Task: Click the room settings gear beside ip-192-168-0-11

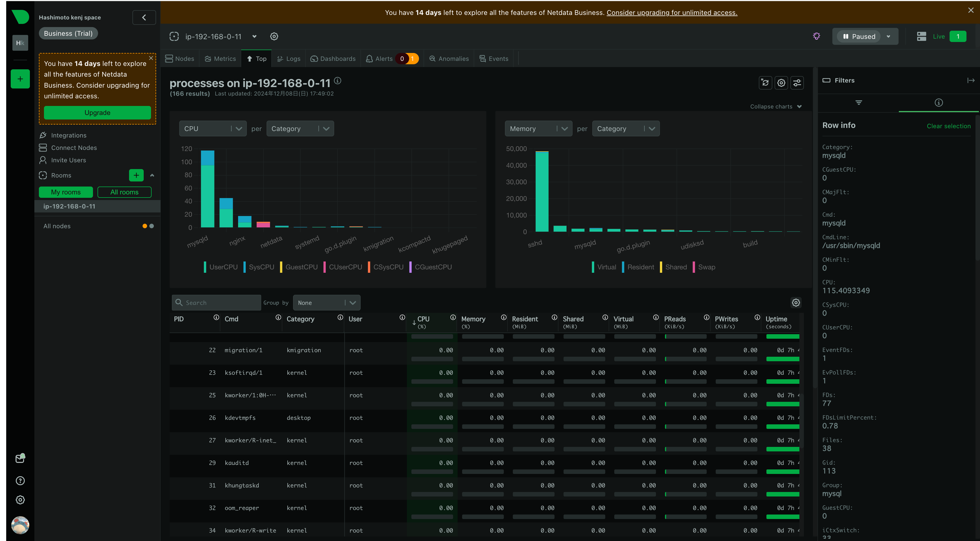Action: point(274,37)
